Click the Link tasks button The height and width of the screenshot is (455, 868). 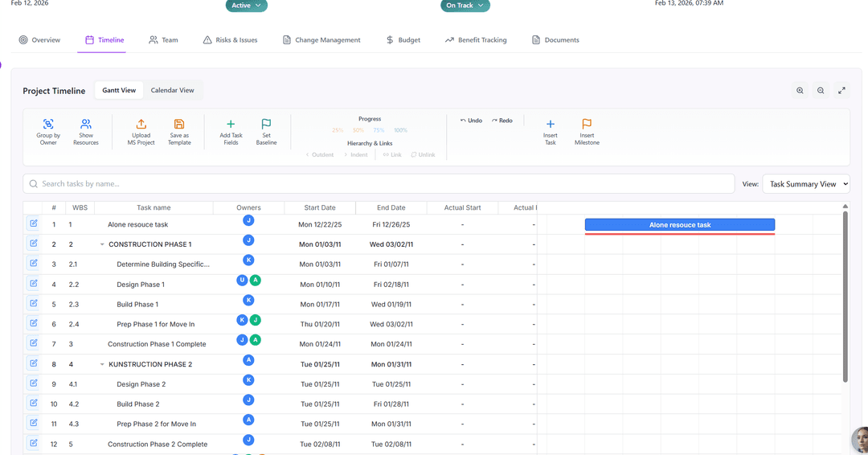[392, 154]
